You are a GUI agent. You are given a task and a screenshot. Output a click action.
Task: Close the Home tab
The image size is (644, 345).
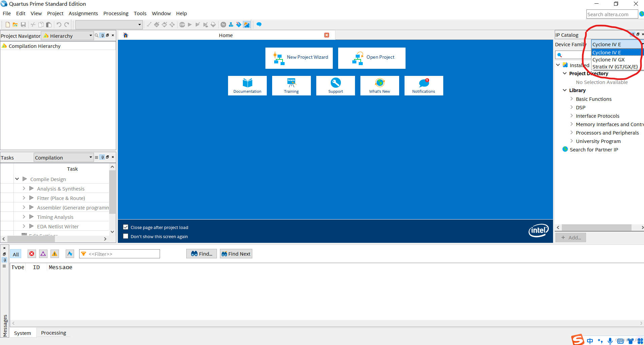tap(327, 35)
